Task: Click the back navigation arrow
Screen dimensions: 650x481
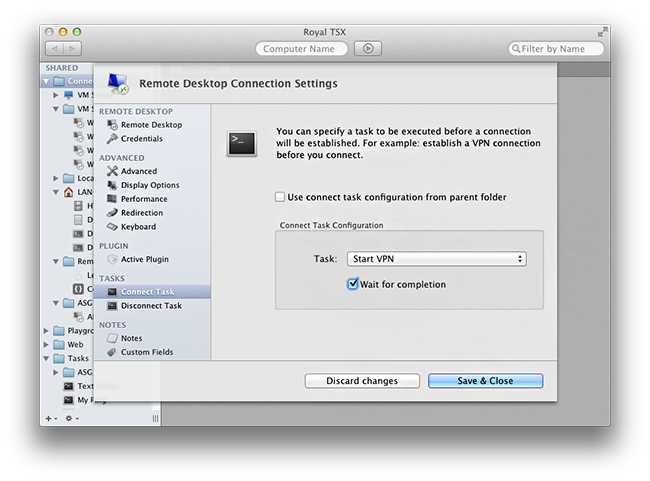Action: tap(54, 49)
